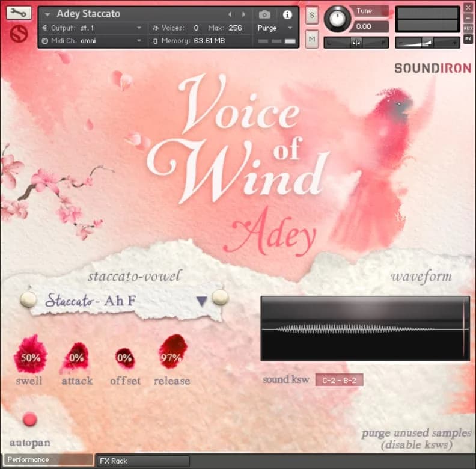Go to next instrument with right arrow
The width and height of the screenshot is (476, 469).
pos(243,14)
